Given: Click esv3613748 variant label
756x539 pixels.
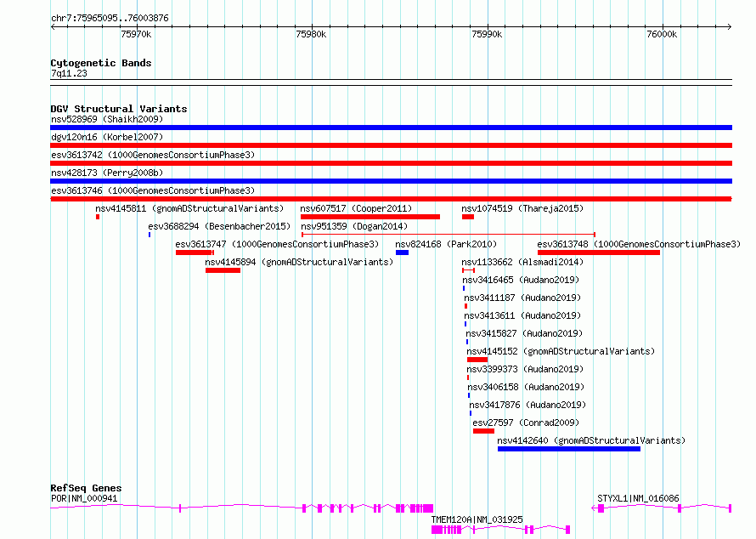Looking at the screenshot, I should click(x=639, y=244).
